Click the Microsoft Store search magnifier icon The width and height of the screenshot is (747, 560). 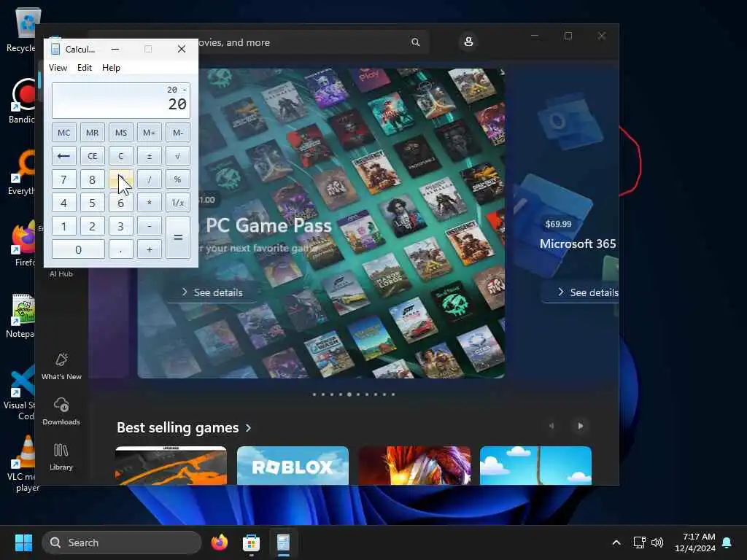tap(415, 42)
